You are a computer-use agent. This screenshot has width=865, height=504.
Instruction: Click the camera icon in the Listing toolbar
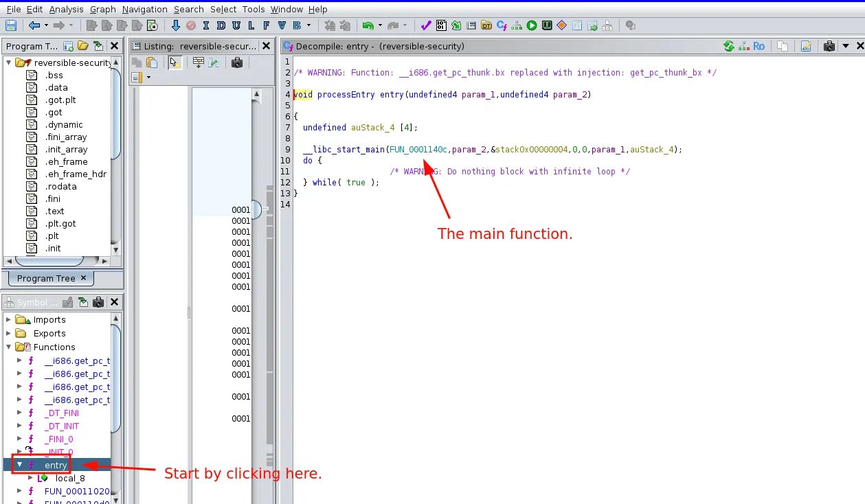pyautogui.click(x=237, y=62)
